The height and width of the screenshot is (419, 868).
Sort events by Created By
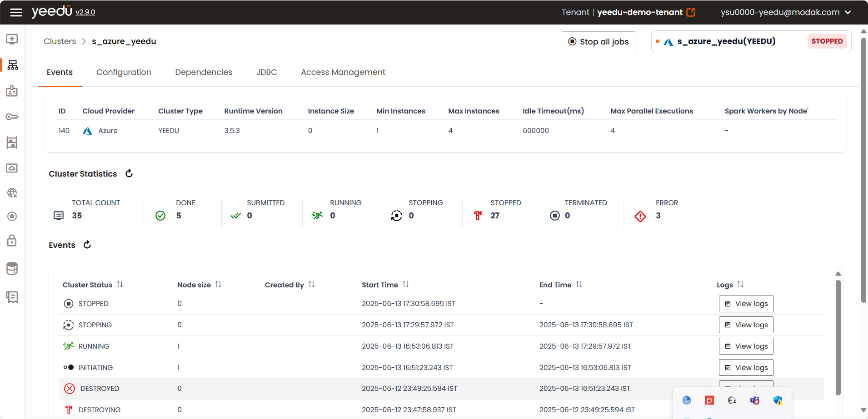312,284
